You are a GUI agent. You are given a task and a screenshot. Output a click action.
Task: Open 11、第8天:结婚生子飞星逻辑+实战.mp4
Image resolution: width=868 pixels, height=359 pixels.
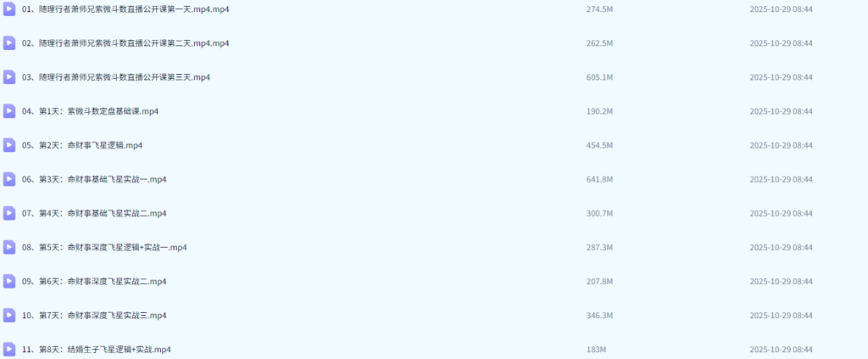tap(97, 350)
